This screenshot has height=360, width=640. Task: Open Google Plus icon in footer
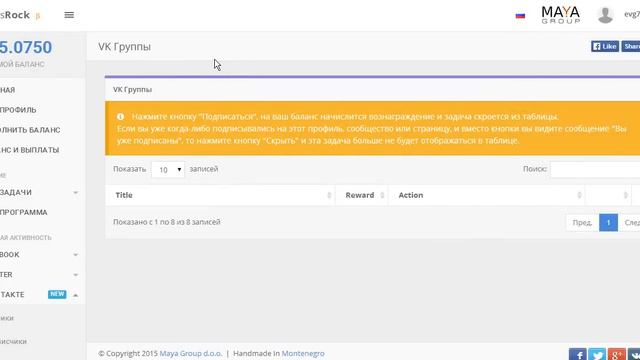click(x=616, y=354)
